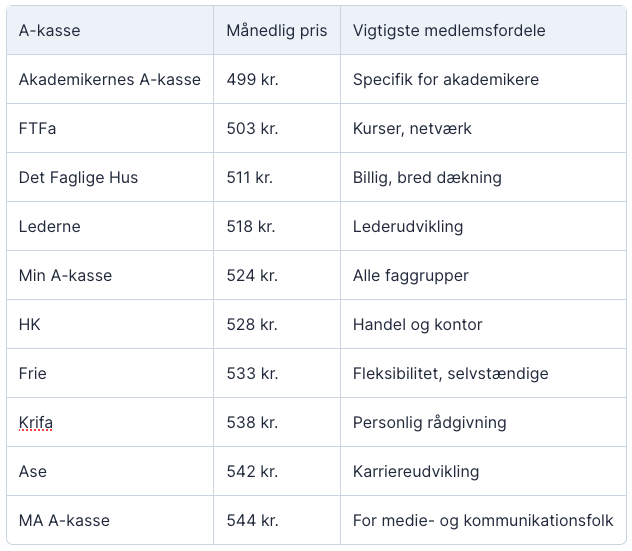Select the '499 kr.' price cell

pyautogui.click(x=252, y=79)
